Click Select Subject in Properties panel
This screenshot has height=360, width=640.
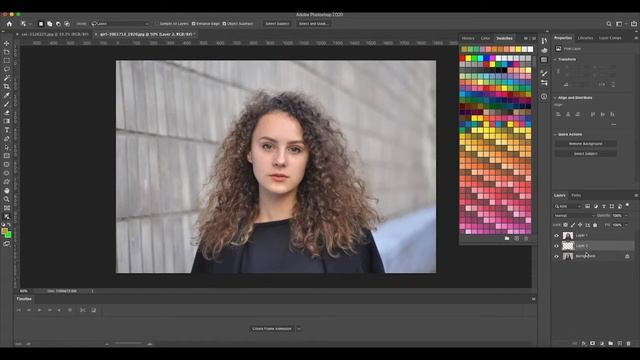[x=586, y=154]
